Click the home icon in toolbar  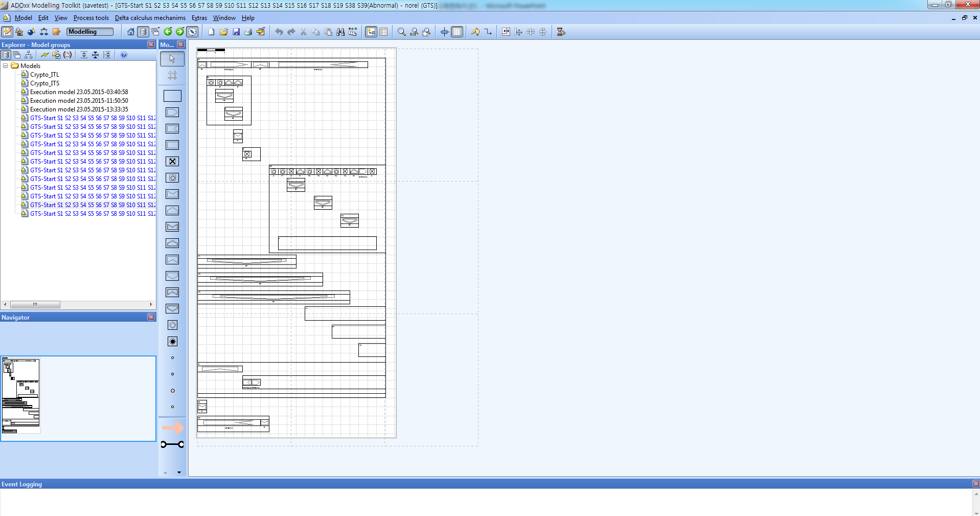(131, 32)
